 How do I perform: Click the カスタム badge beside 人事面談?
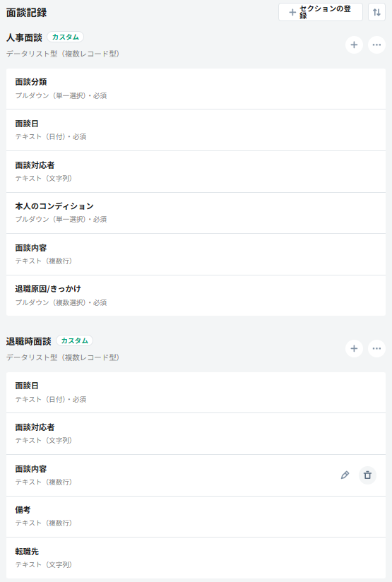point(65,37)
